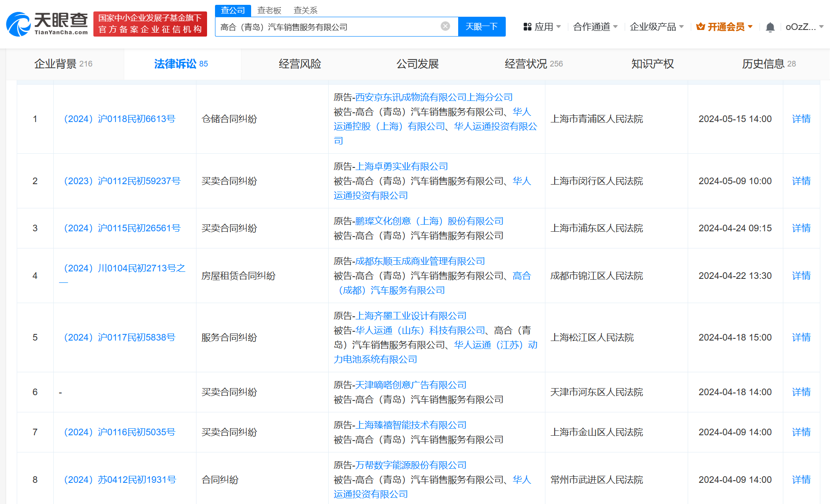Open case (2024)沪0118民初6613号
Screen dimensions: 830x504
click(119, 119)
